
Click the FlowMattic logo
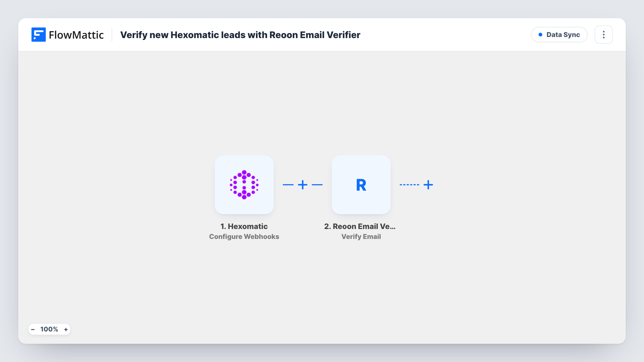tap(67, 35)
